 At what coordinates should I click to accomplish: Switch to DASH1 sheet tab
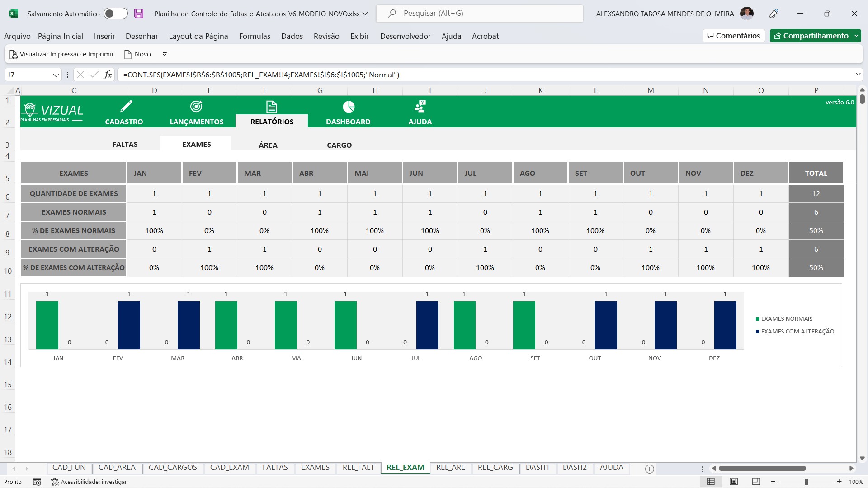point(537,468)
